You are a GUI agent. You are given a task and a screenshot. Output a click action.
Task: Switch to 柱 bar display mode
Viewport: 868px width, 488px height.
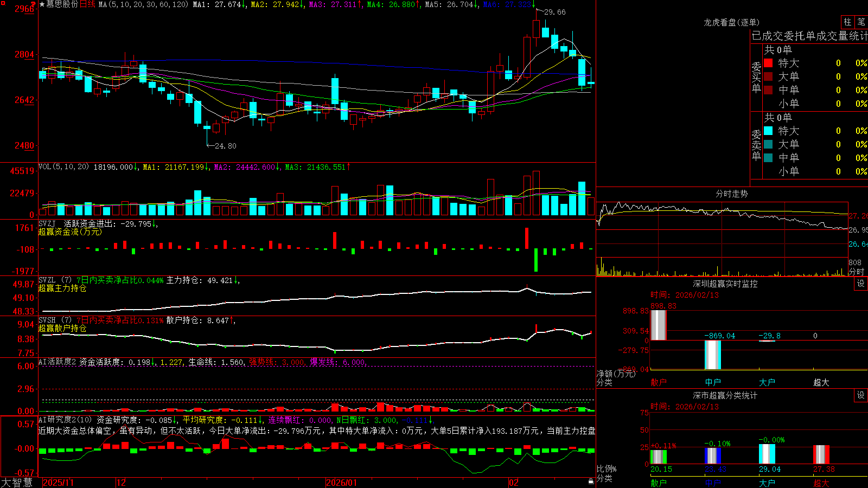pyautogui.click(x=847, y=22)
